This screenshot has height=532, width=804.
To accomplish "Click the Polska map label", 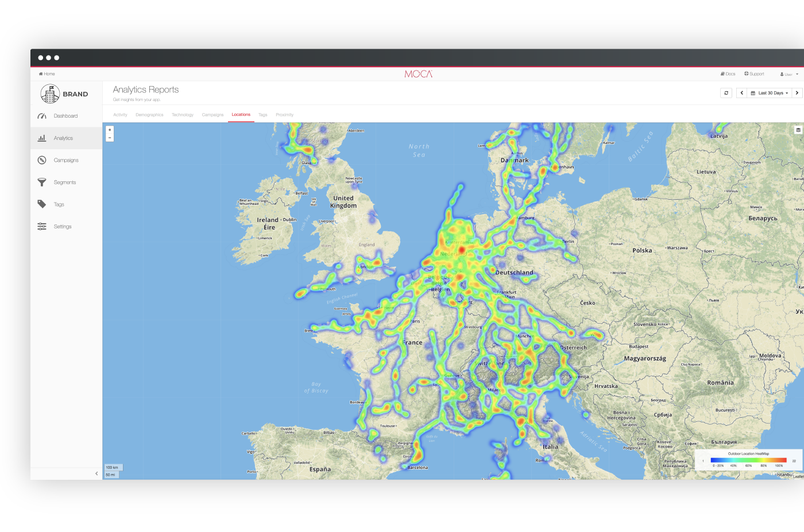I will [642, 250].
